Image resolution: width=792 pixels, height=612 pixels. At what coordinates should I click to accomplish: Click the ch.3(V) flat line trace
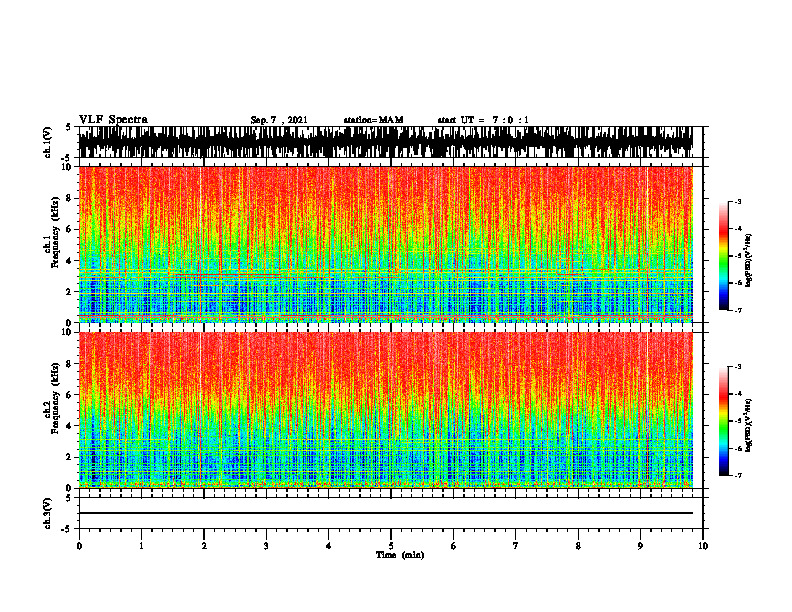pyautogui.click(x=385, y=513)
